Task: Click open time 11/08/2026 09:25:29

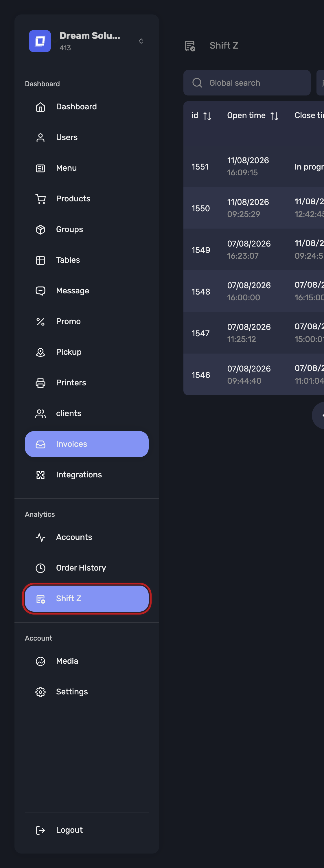Action: click(x=248, y=208)
